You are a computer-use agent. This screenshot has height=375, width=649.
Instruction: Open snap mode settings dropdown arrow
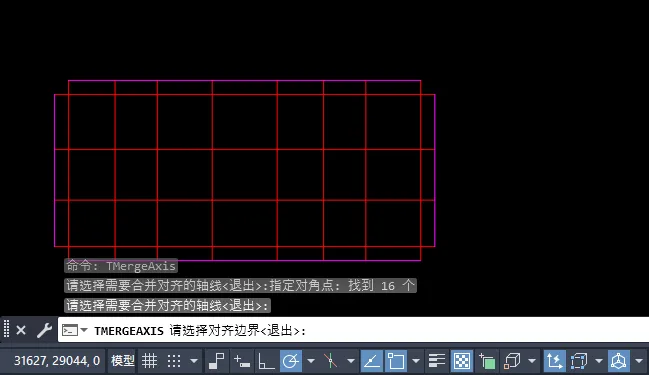tap(194, 361)
